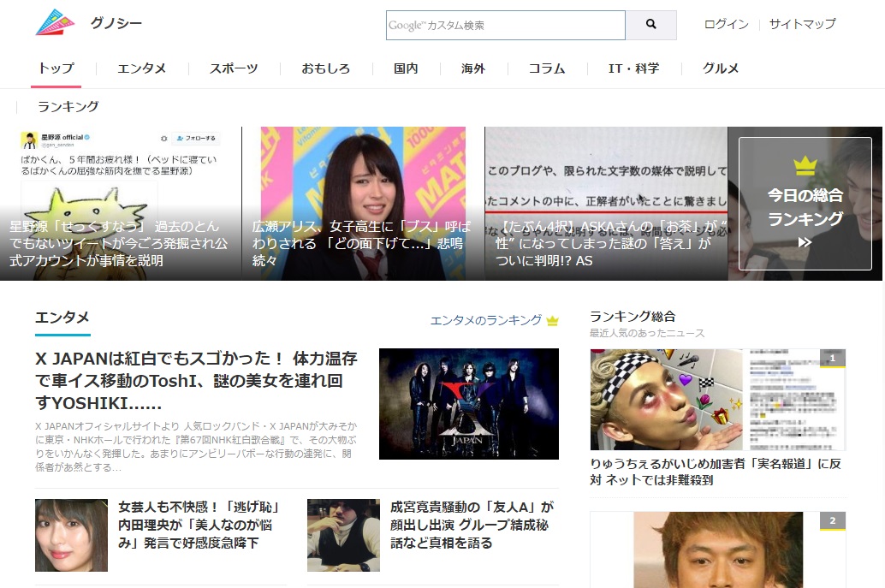Viewport: 885px width, 588px height.
Task: Open エンタメのランキング link
Action: [486, 320]
